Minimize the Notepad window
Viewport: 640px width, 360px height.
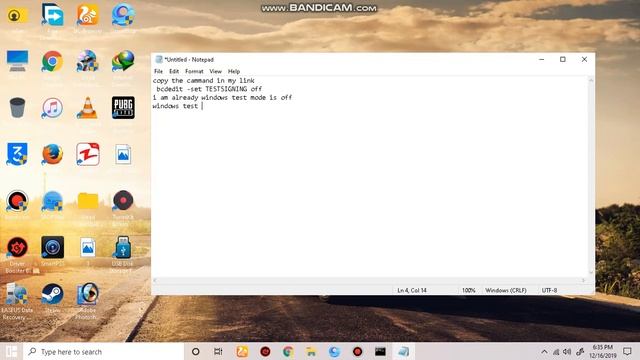542,59
